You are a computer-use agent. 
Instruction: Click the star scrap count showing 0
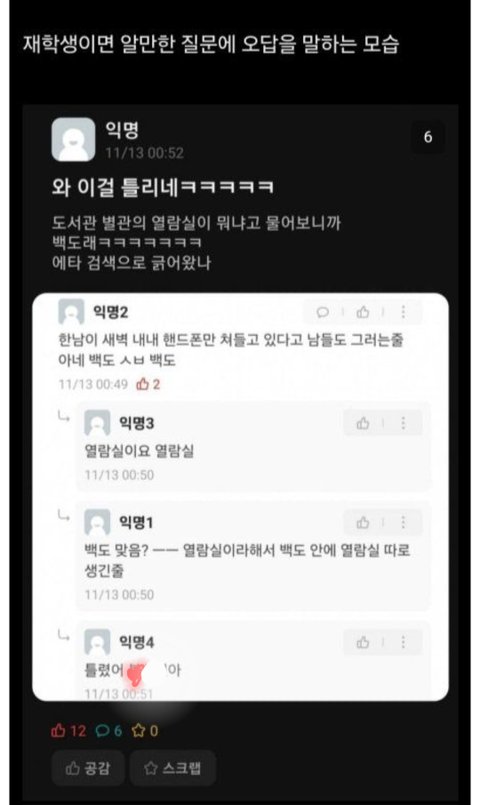click(x=145, y=731)
